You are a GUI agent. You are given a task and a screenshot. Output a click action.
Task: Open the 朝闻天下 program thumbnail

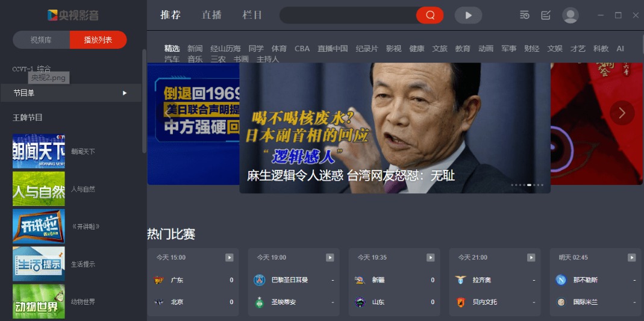[39, 151]
